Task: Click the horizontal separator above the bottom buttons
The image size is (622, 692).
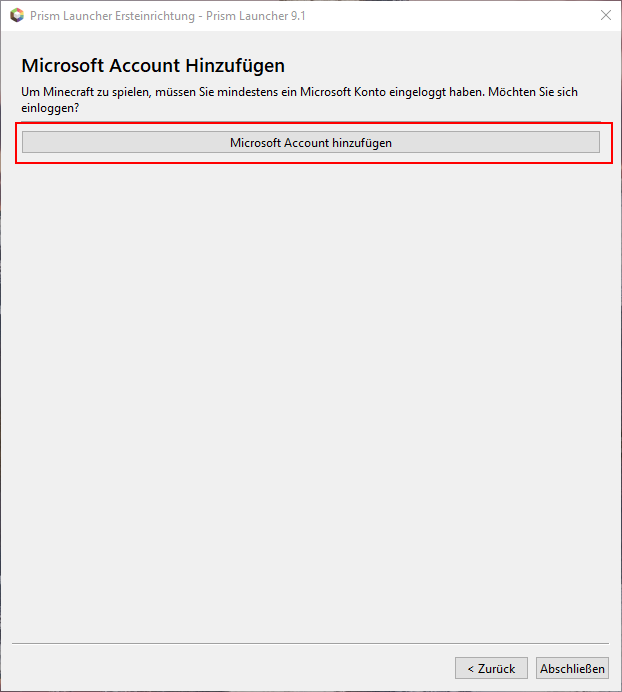Action: [x=310, y=643]
